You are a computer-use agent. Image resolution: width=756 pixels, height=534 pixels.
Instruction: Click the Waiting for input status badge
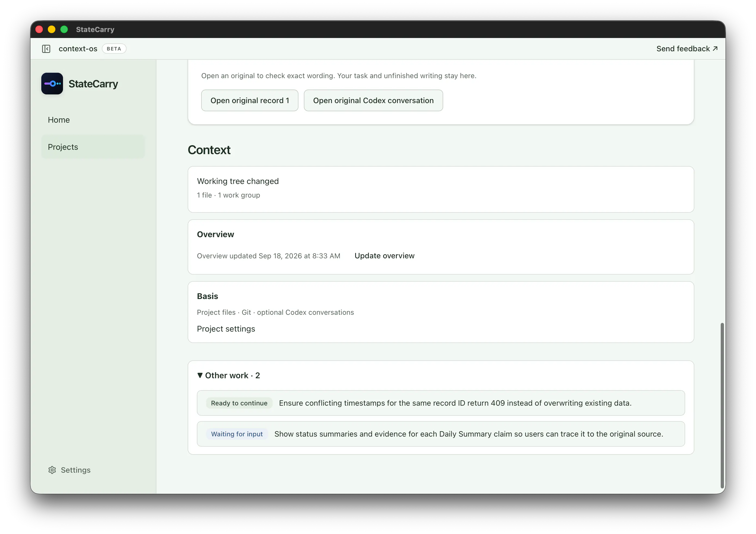pos(237,434)
